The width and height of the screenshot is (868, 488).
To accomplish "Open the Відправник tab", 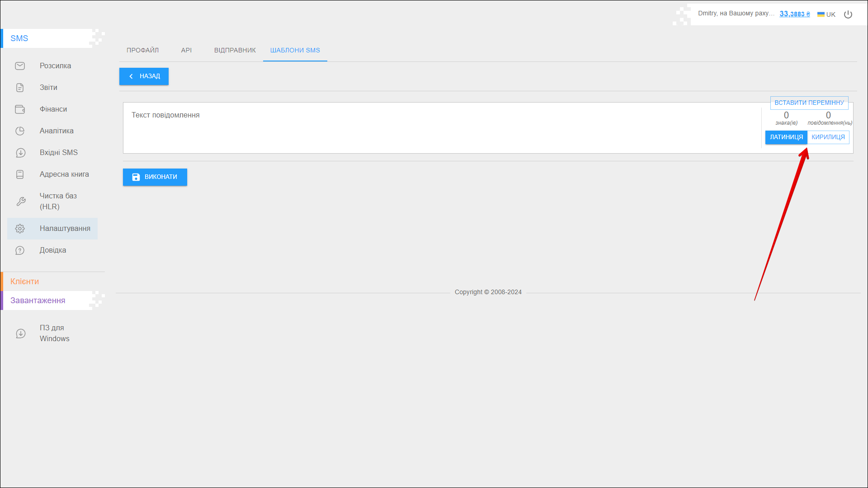I will [x=235, y=50].
